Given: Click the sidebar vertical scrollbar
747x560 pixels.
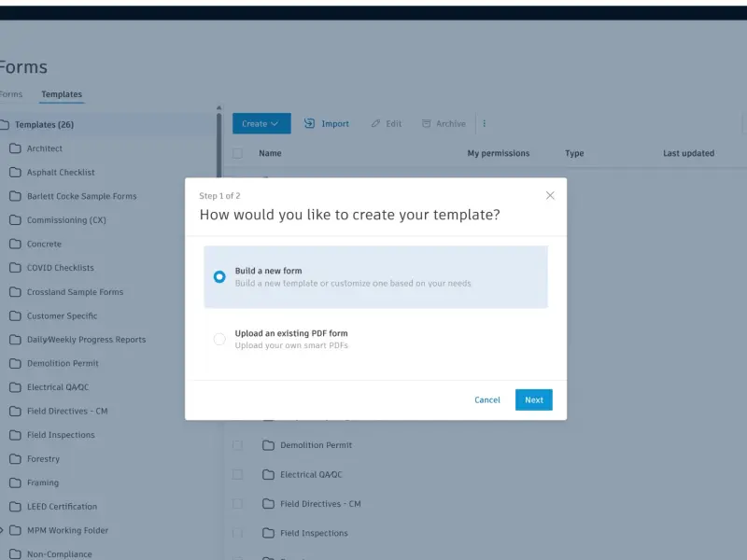Looking at the screenshot, I should (x=218, y=146).
